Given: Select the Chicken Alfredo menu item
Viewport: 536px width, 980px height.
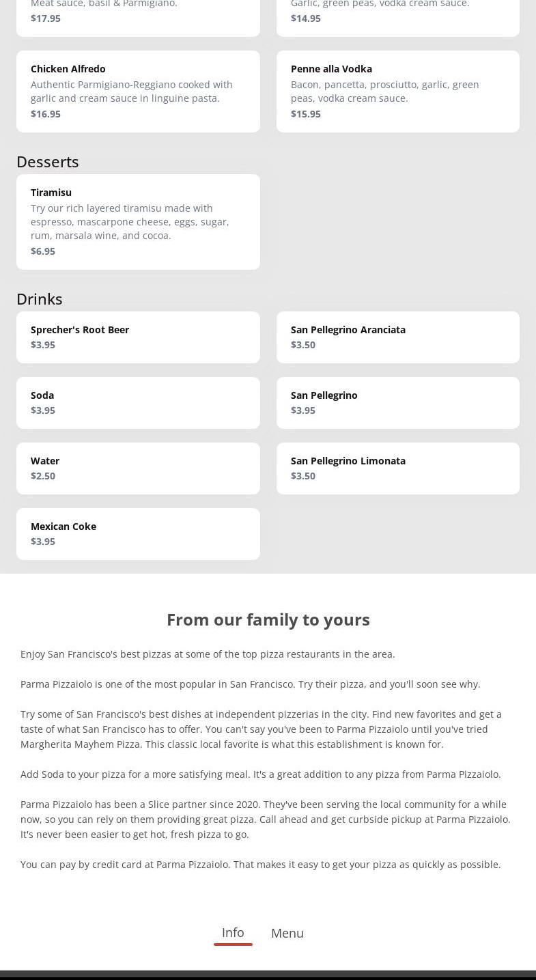Looking at the screenshot, I should click(138, 92).
